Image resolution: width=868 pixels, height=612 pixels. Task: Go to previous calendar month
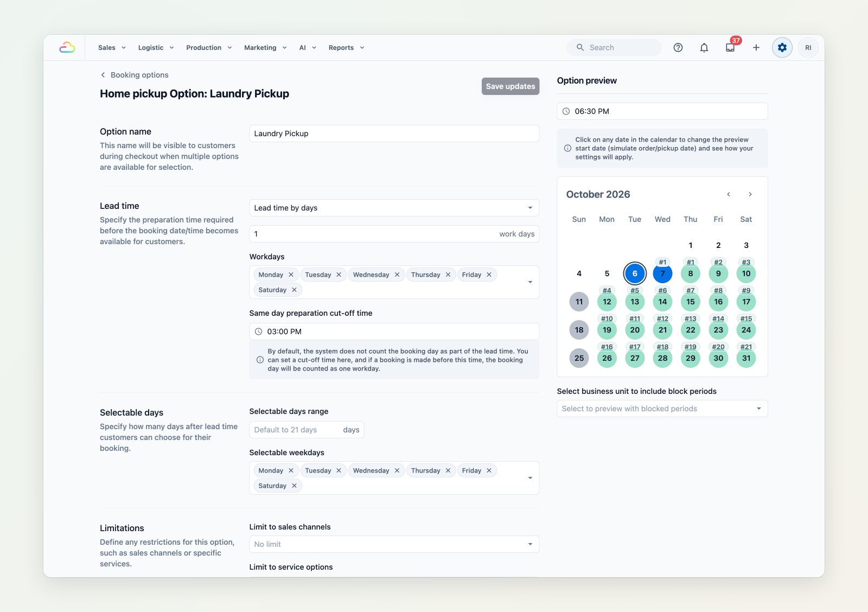(x=729, y=194)
